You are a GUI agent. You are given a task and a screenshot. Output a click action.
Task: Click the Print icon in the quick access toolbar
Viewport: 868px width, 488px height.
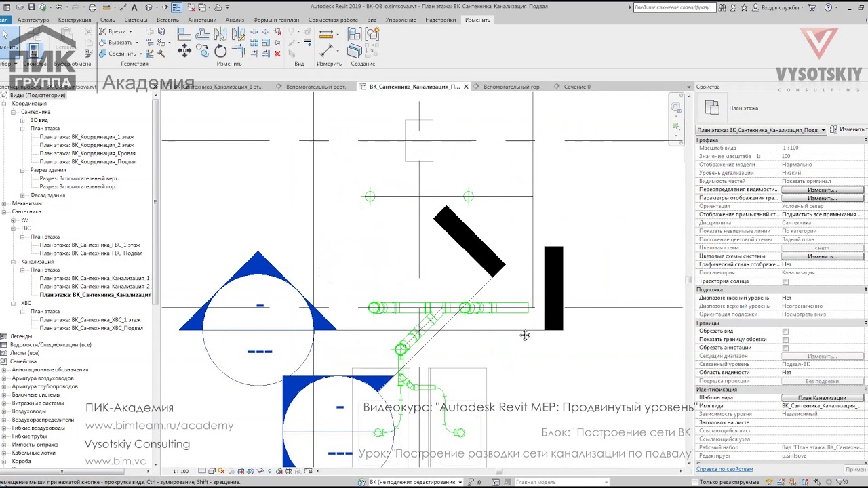click(x=93, y=7)
